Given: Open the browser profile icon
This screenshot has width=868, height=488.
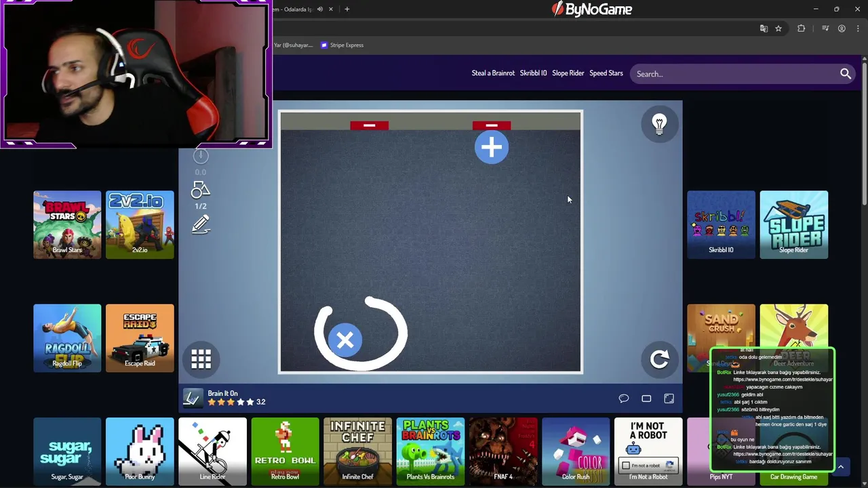Looking at the screenshot, I should coord(842,28).
